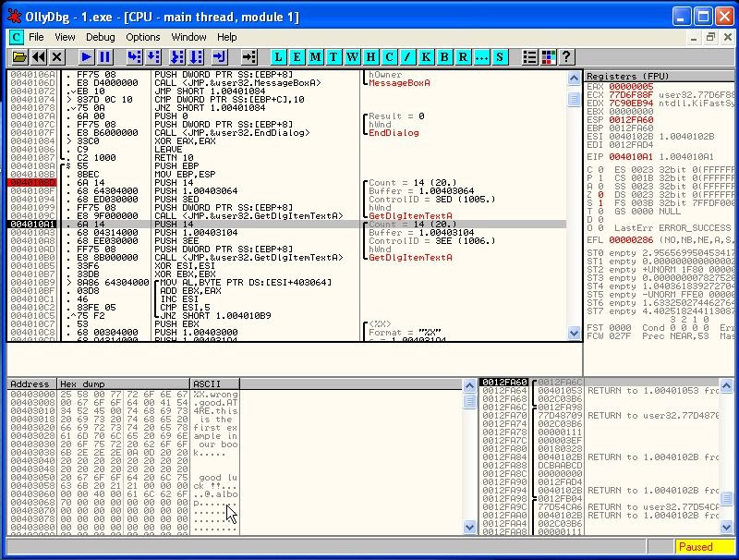Click the ASCII column header
This screenshot has height=560, width=739.
[x=214, y=384]
